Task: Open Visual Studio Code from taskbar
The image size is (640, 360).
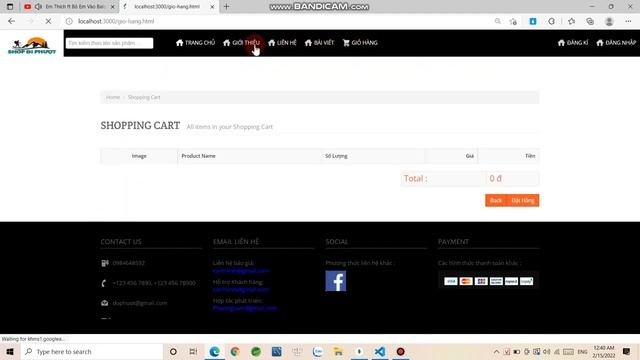Action: pos(380,351)
